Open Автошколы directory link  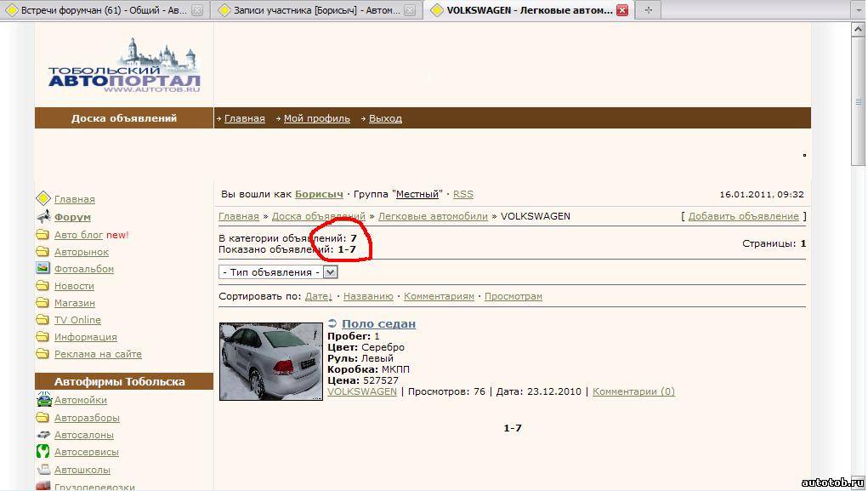click(x=82, y=470)
